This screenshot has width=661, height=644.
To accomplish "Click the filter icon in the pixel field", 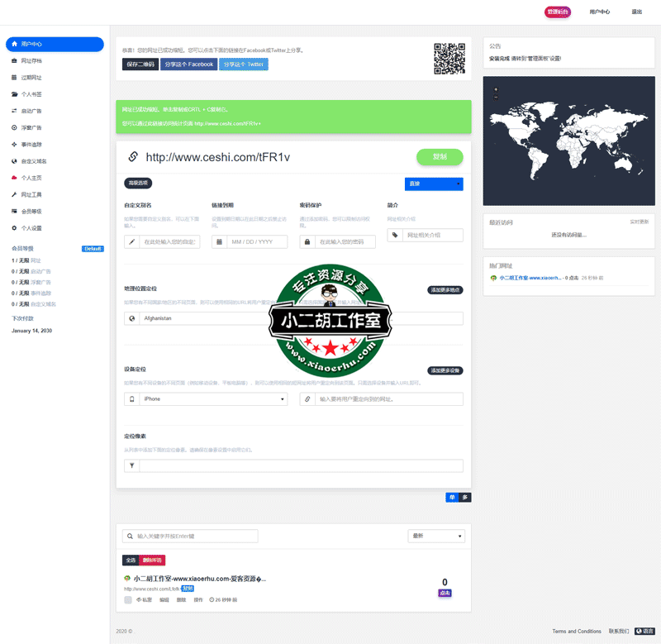I will click(132, 466).
